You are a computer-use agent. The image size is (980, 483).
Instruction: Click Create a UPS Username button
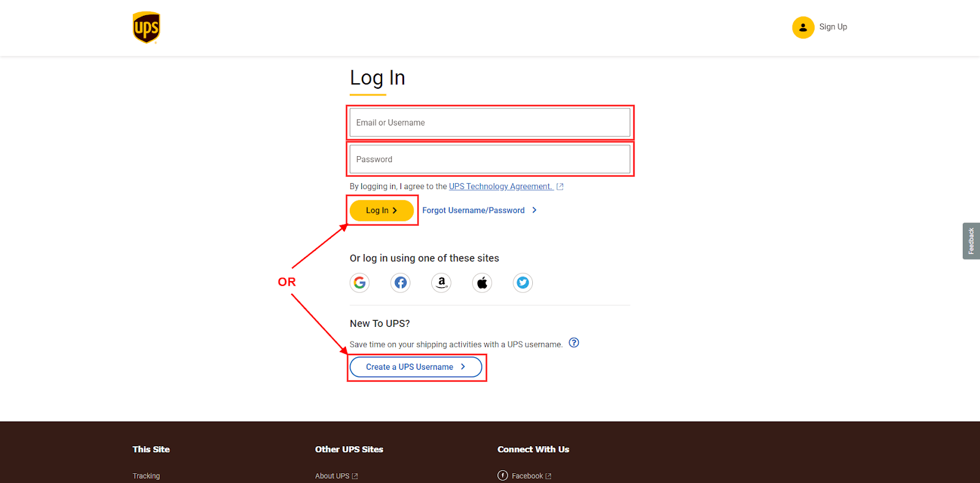(416, 367)
